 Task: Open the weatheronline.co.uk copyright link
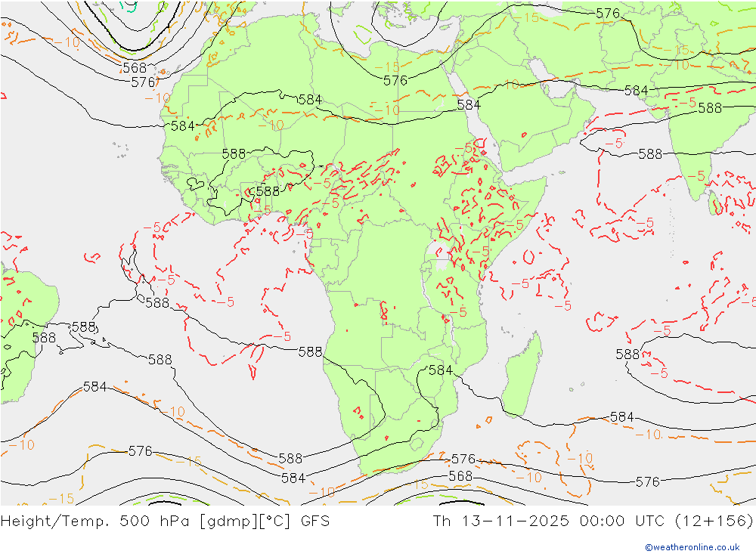point(692,547)
